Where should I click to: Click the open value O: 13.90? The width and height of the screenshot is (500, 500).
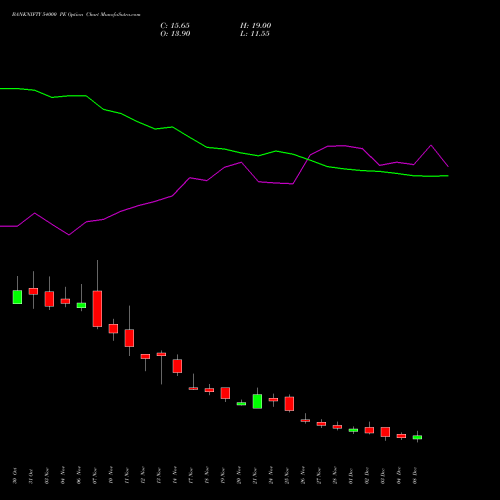pos(175,34)
